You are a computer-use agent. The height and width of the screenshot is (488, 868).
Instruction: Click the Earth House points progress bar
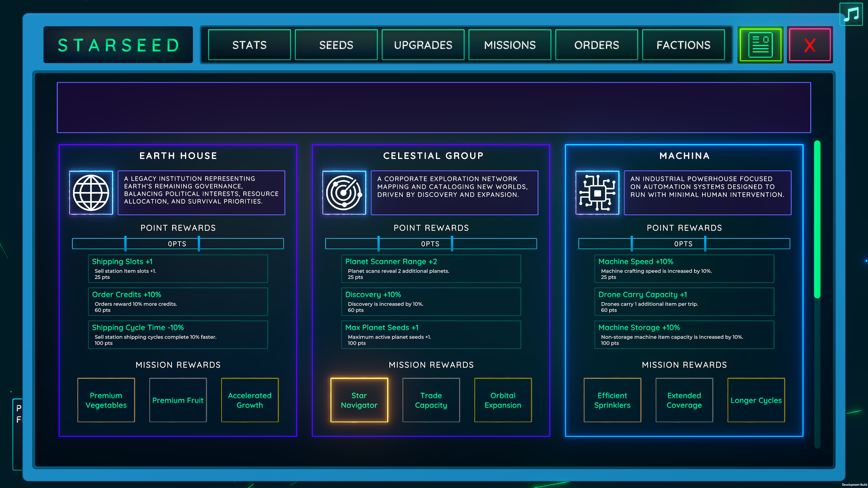coord(178,244)
